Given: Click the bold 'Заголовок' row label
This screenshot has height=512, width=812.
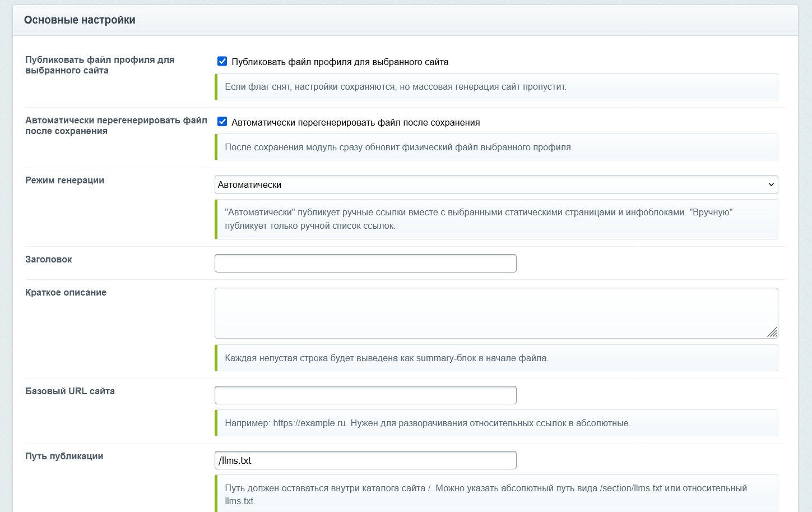Looking at the screenshot, I should pos(49,259).
